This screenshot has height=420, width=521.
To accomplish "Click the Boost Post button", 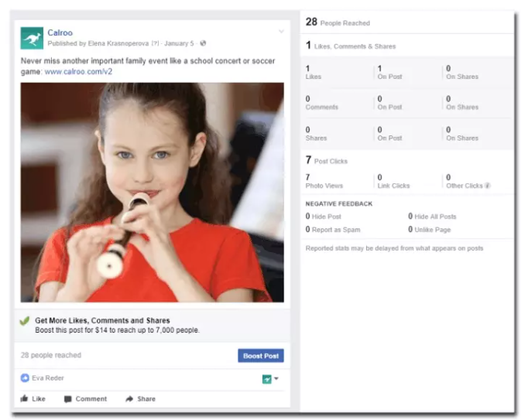I will coord(260,356).
